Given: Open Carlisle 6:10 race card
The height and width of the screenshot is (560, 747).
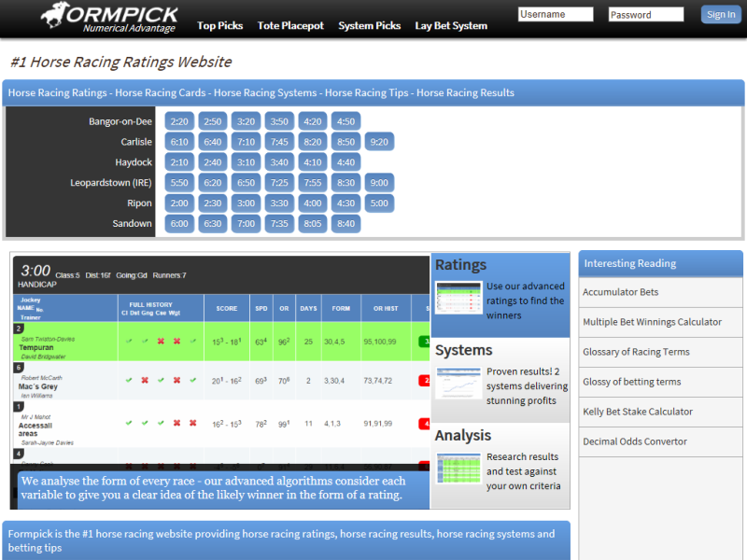Looking at the screenshot, I should tap(179, 142).
